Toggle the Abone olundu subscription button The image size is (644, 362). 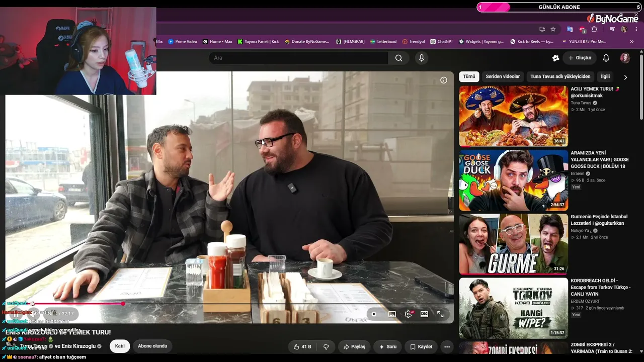pyautogui.click(x=152, y=346)
